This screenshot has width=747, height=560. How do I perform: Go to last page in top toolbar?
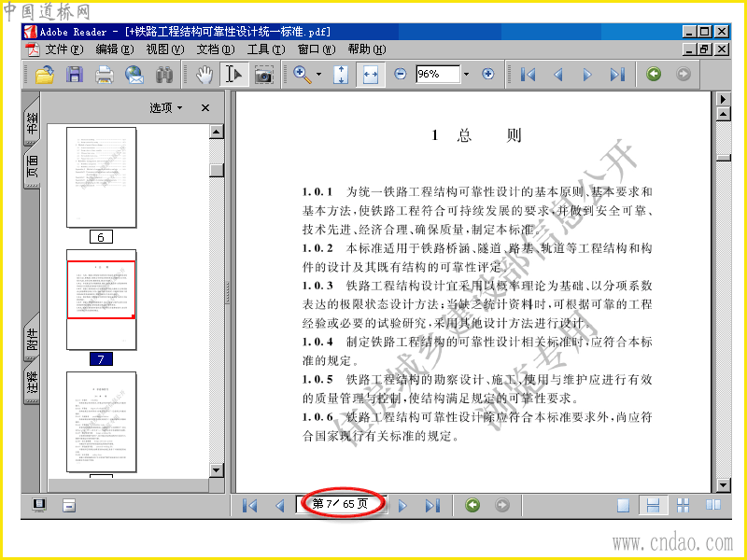click(617, 75)
